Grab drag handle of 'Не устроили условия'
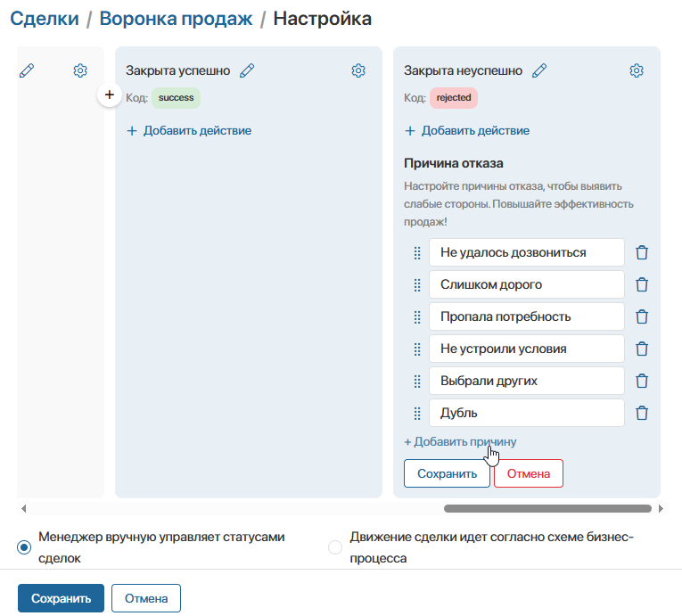The width and height of the screenshot is (682, 616). coord(417,349)
